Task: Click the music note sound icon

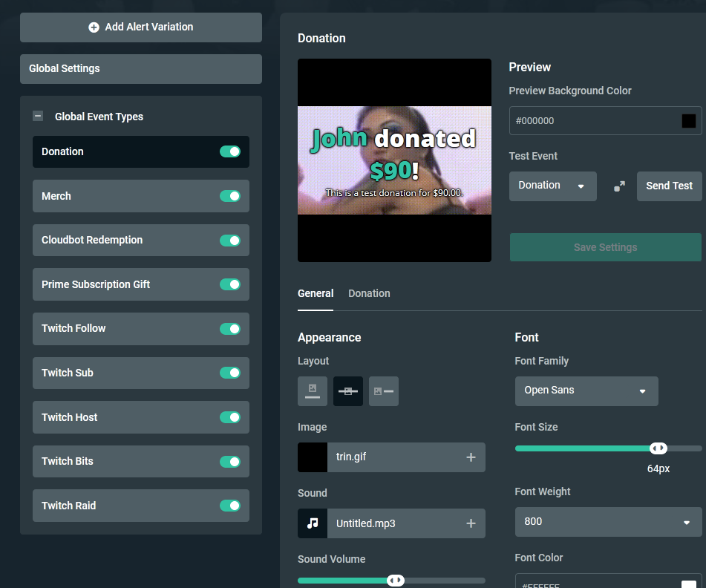Action: (x=313, y=523)
